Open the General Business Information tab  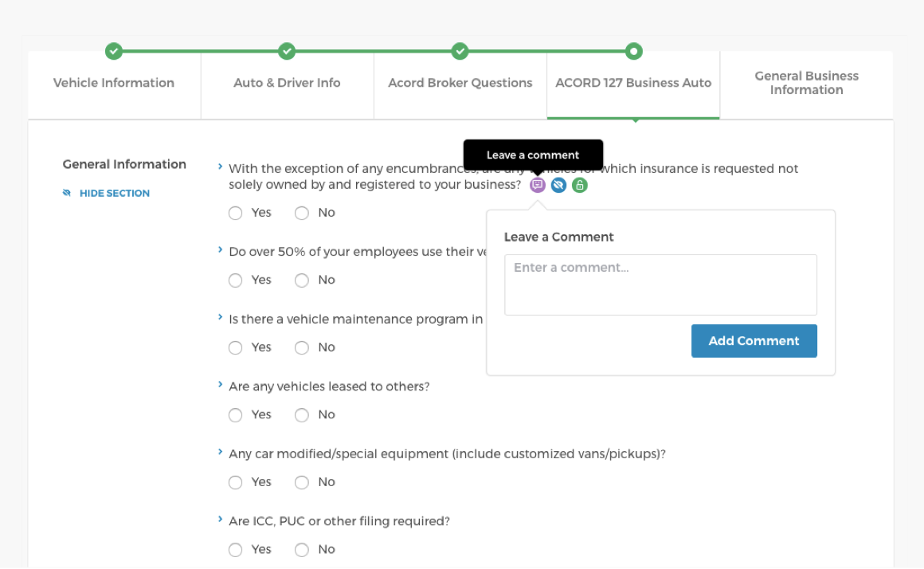pyautogui.click(x=806, y=83)
